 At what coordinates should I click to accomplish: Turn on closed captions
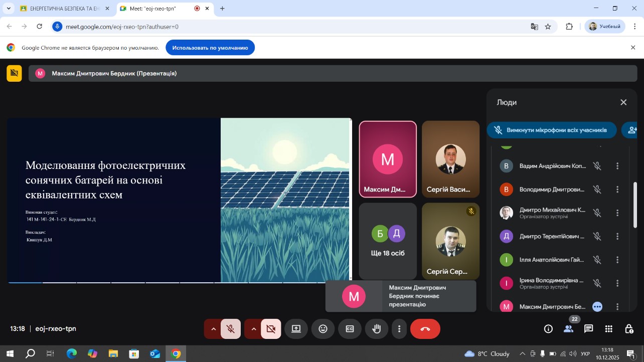tap(350, 329)
